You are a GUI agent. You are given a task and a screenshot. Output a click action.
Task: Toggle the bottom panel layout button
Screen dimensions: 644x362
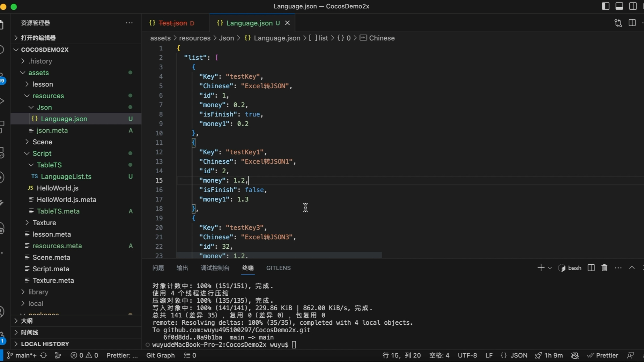pyautogui.click(x=619, y=6)
